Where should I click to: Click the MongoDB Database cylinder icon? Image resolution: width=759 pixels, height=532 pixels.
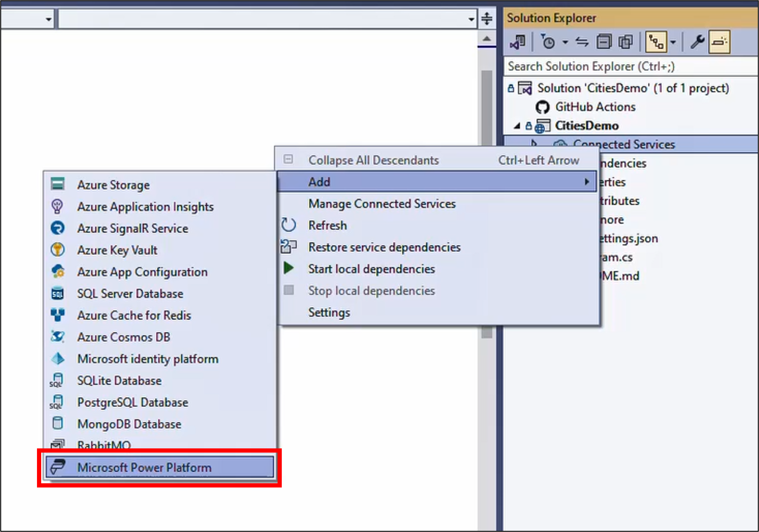57,423
